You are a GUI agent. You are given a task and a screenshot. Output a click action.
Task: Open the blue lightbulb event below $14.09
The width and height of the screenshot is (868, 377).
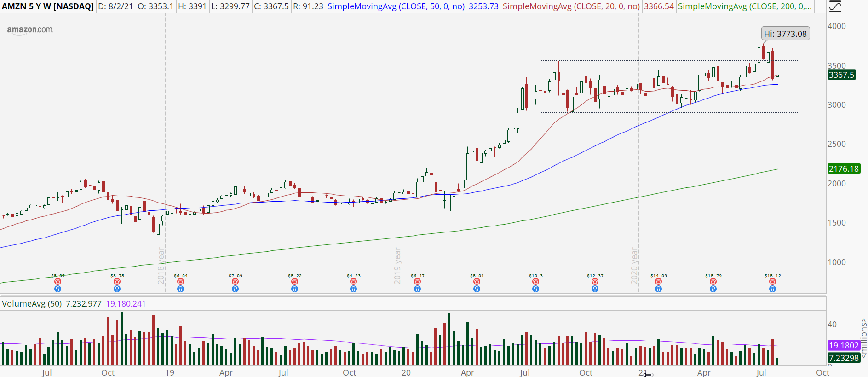click(x=659, y=289)
